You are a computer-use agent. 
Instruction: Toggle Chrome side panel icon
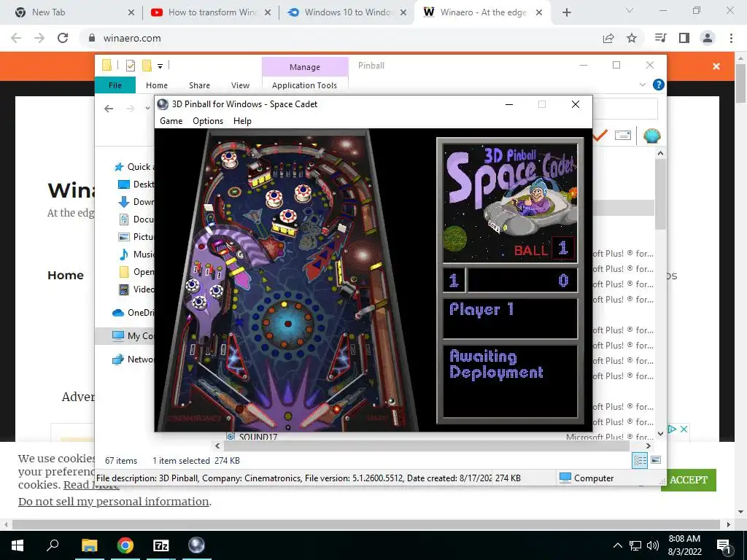click(684, 38)
